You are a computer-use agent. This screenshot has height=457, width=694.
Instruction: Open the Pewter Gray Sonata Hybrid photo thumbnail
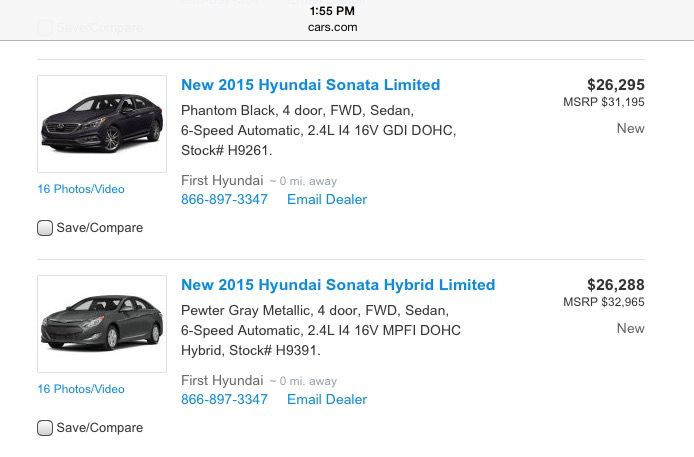(x=101, y=323)
